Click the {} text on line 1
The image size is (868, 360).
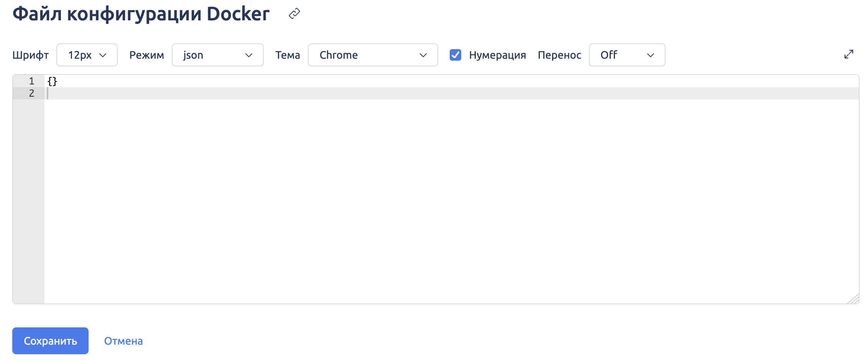pyautogui.click(x=53, y=81)
